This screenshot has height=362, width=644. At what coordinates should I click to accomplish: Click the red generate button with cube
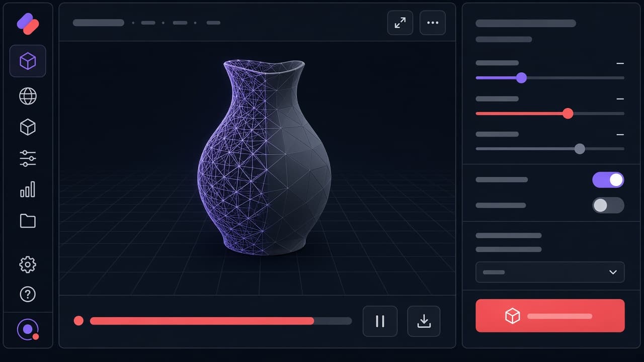pyautogui.click(x=550, y=316)
